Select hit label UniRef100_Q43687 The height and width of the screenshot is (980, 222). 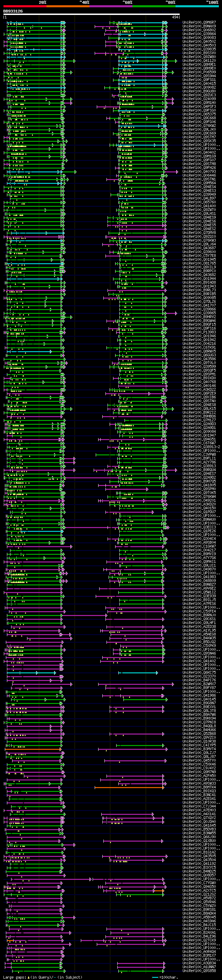click(x=199, y=248)
